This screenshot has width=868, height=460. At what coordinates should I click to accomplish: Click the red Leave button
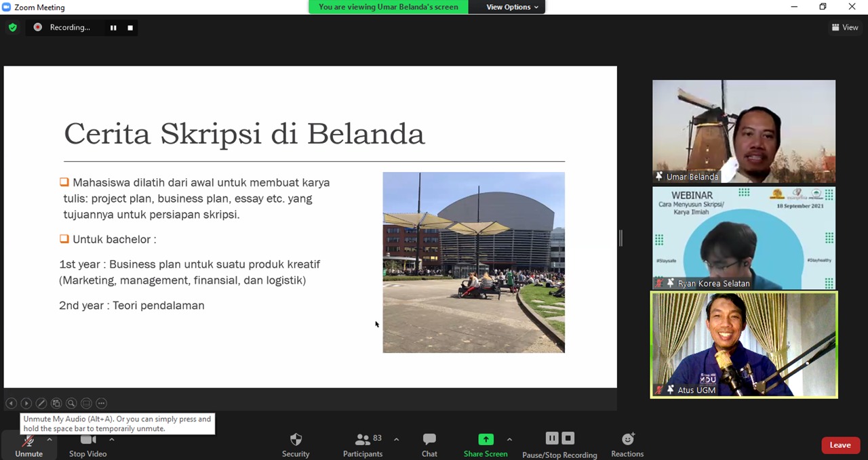[x=840, y=445]
